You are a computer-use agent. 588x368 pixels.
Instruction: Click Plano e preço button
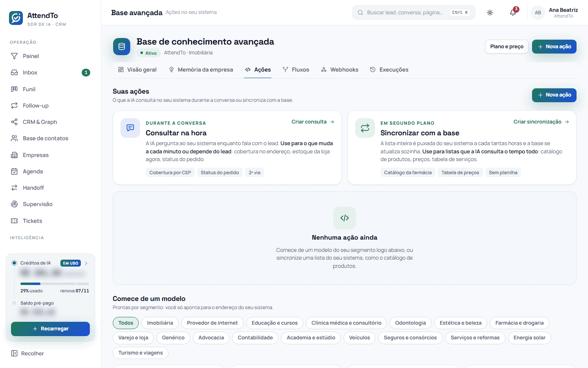point(507,47)
